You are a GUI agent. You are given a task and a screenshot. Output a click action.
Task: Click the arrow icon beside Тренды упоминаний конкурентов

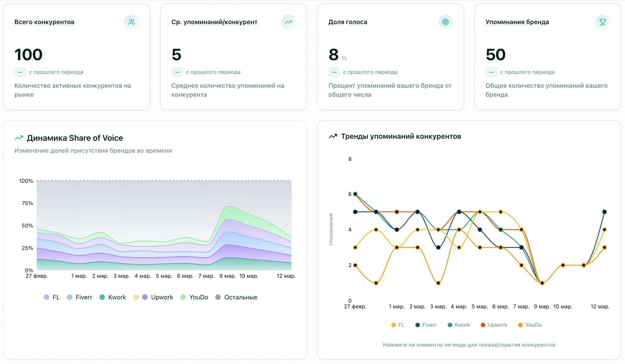pos(333,136)
